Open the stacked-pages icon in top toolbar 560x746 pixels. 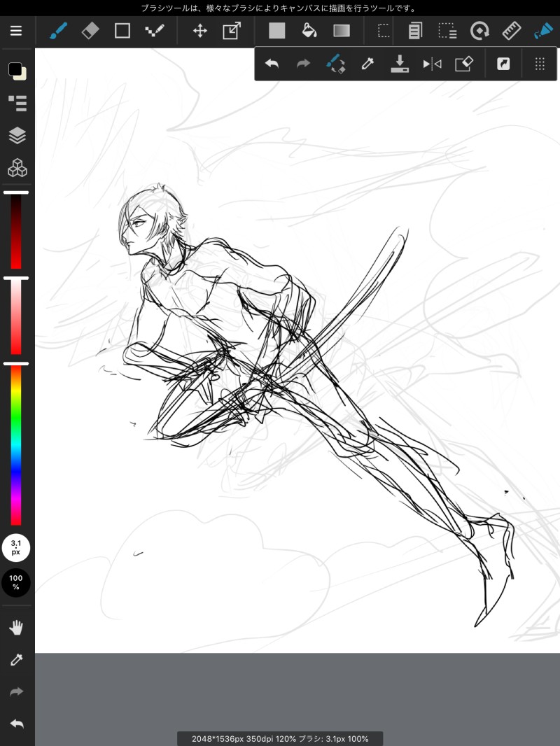click(415, 31)
